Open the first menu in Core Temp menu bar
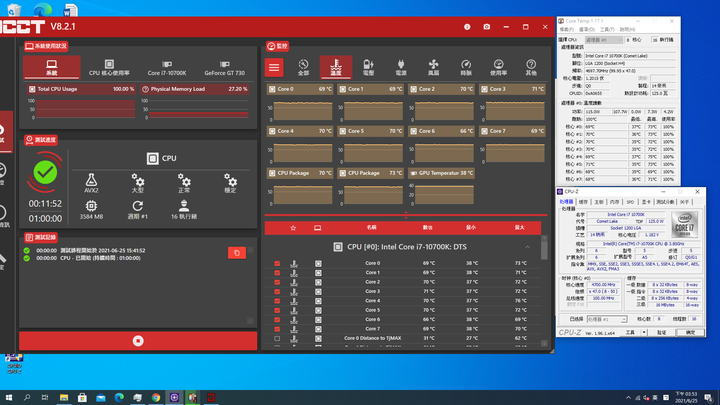The height and width of the screenshot is (405, 720). (566, 29)
